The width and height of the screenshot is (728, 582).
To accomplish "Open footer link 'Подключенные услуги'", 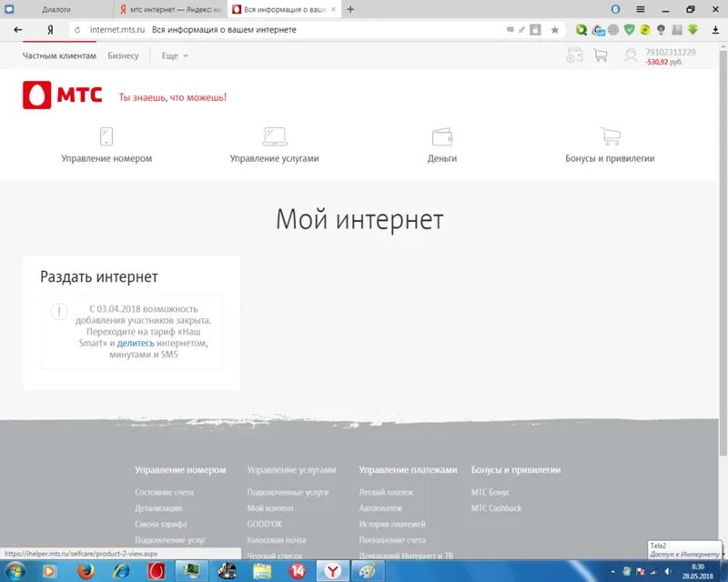I will tap(288, 492).
